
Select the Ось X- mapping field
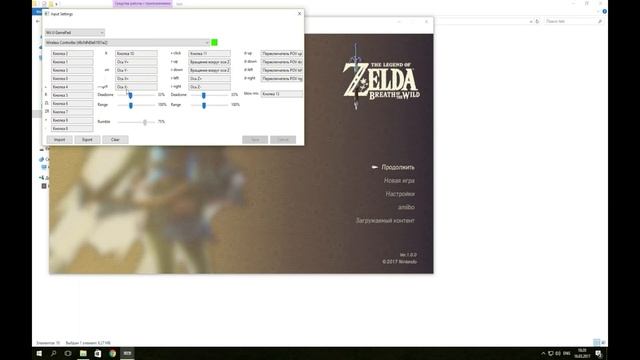pos(136,87)
